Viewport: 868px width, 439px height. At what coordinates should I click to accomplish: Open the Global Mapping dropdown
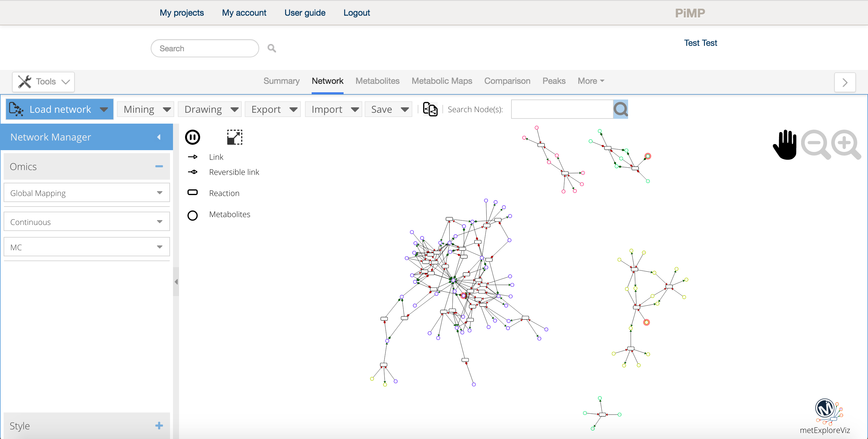86,193
